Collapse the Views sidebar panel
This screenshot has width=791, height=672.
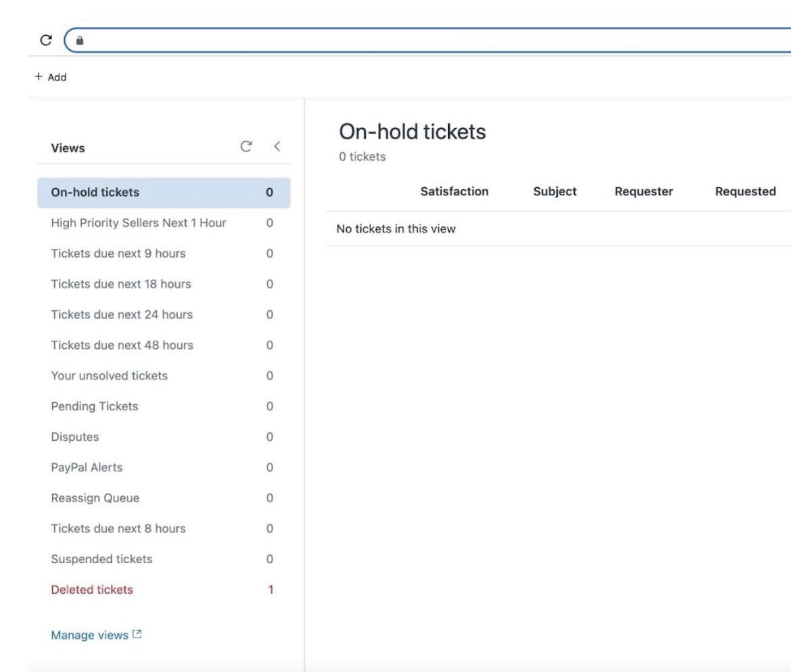(x=277, y=146)
